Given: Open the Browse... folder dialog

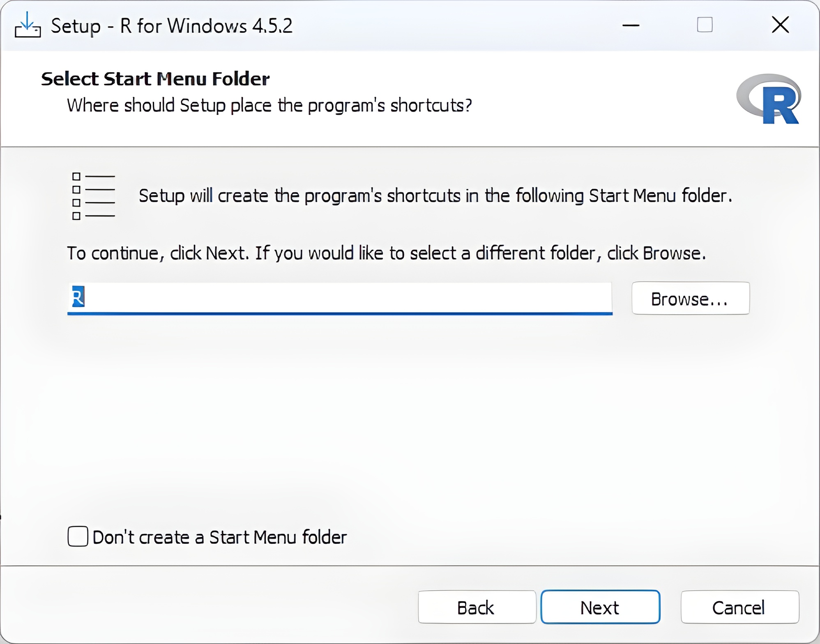Looking at the screenshot, I should [690, 299].
